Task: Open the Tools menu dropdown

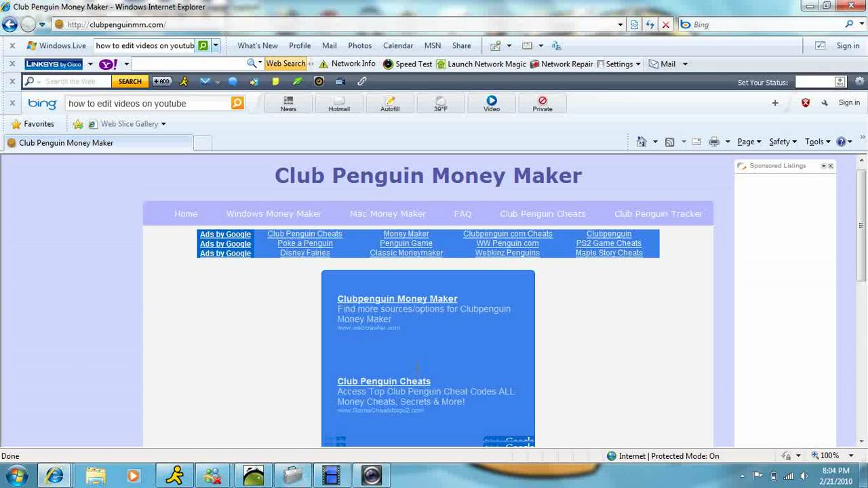Action: coord(817,142)
